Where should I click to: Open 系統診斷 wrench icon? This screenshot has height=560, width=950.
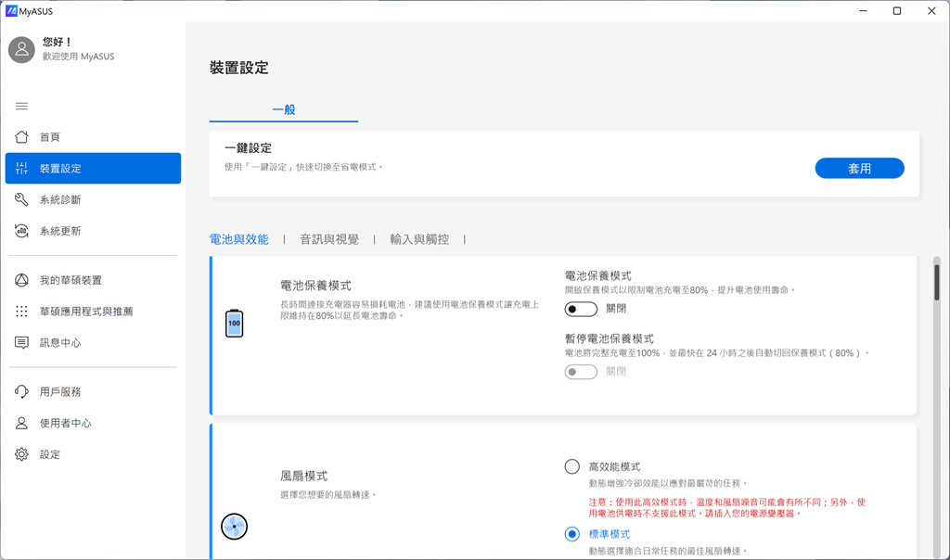(22, 200)
